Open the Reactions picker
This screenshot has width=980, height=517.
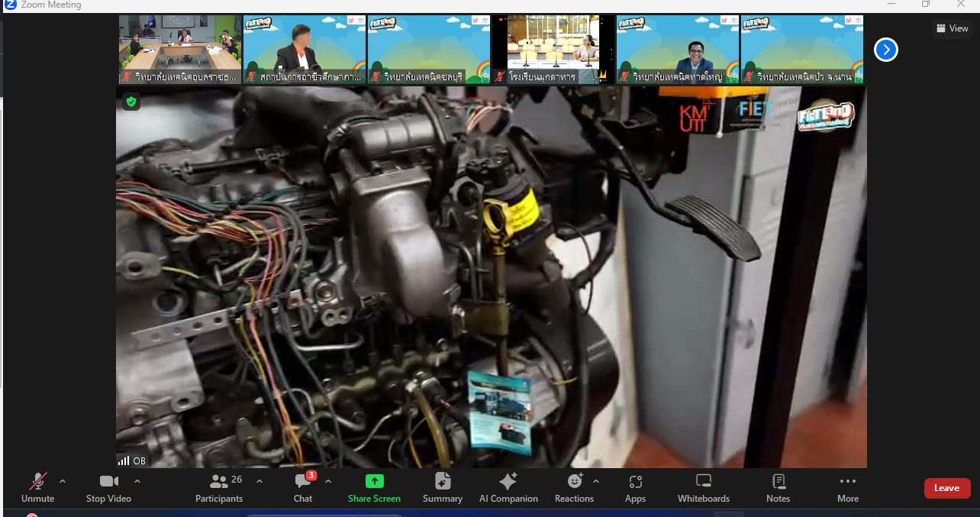(x=574, y=487)
